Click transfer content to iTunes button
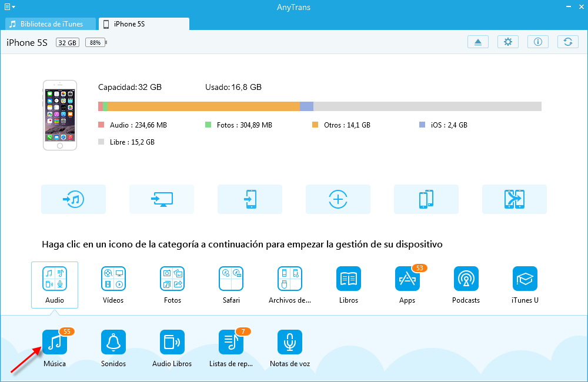 point(73,199)
